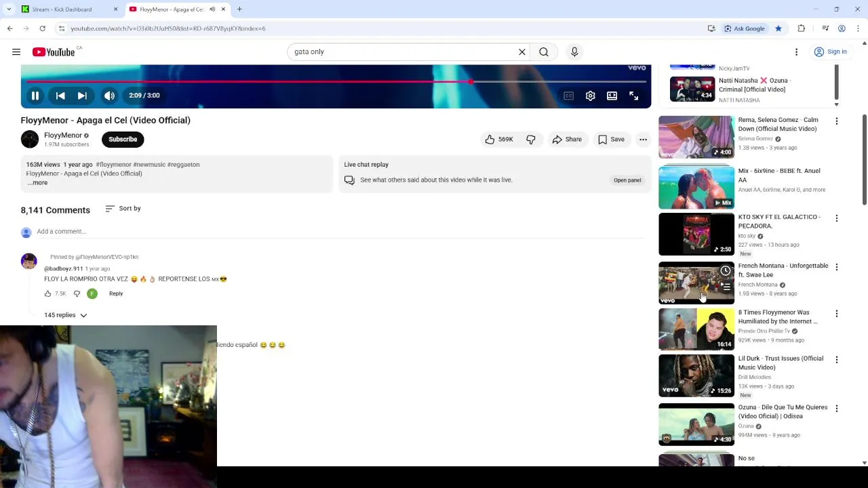Open menu for 8 Times Floyymenor video
Screen dimensions: 868x488
[836, 314]
